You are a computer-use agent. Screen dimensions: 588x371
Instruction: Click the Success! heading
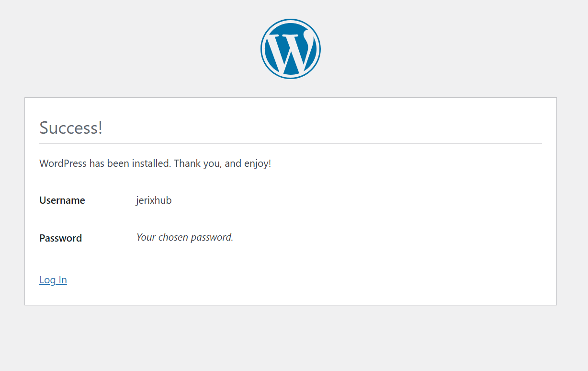70,128
